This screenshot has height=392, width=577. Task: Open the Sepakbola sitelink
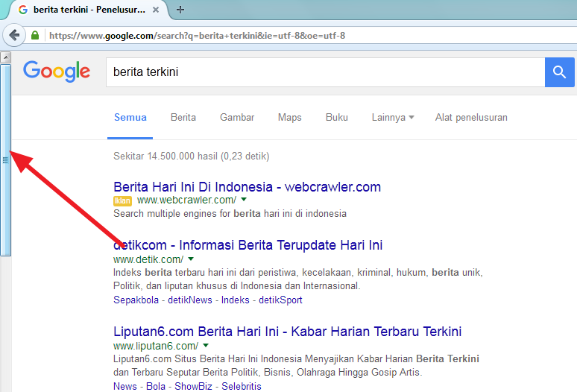click(136, 300)
